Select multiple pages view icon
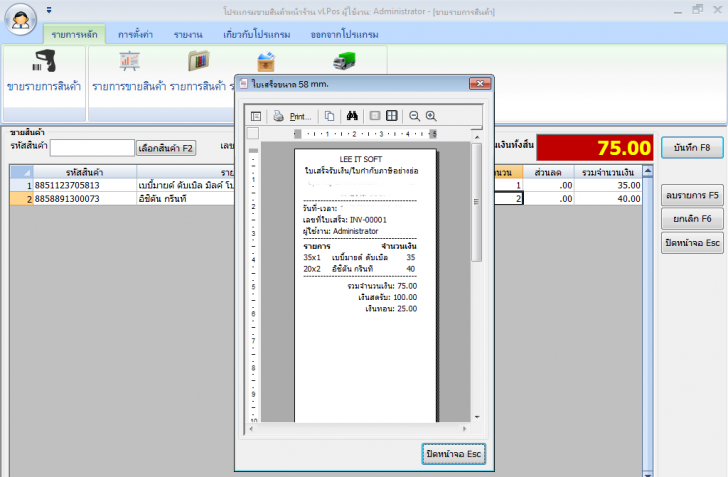The height and width of the screenshot is (477, 728). (x=392, y=116)
